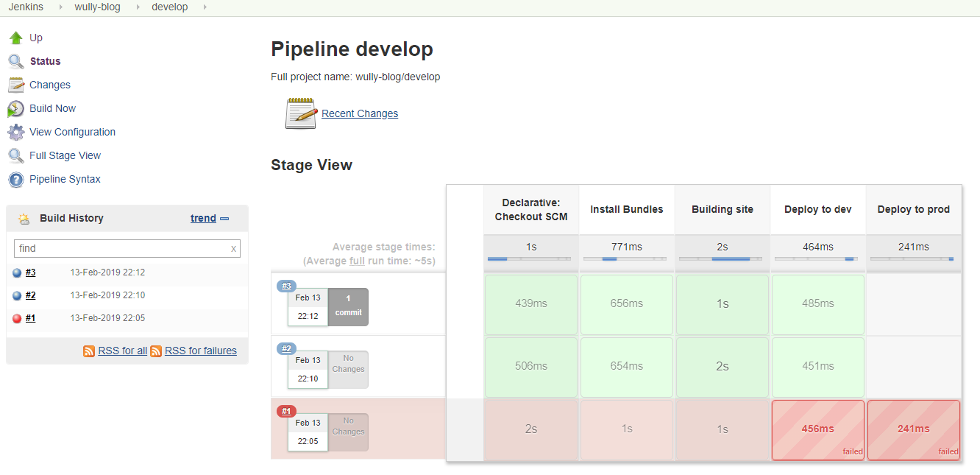Open the RSS for failures link
Viewport: 980px width, 475px height.
[x=200, y=351]
